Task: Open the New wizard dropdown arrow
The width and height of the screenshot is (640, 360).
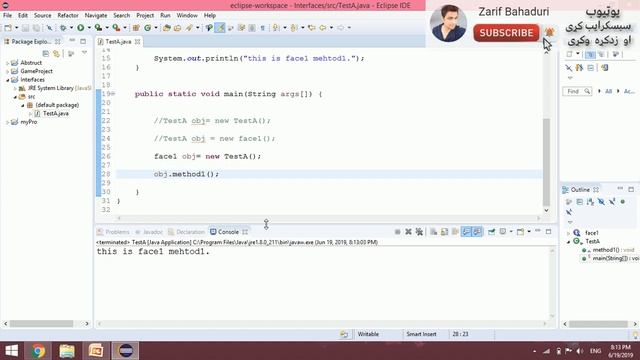Action: point(16,28)
